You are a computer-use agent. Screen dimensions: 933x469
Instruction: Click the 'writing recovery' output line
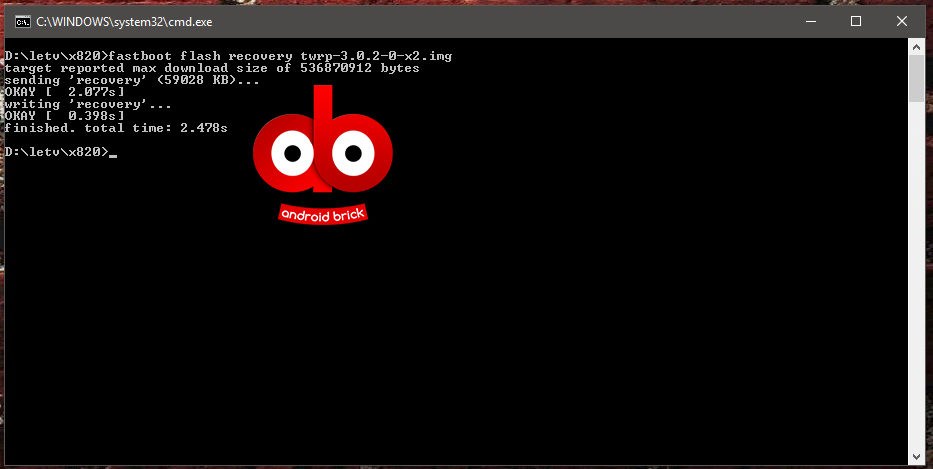(88, 104)
